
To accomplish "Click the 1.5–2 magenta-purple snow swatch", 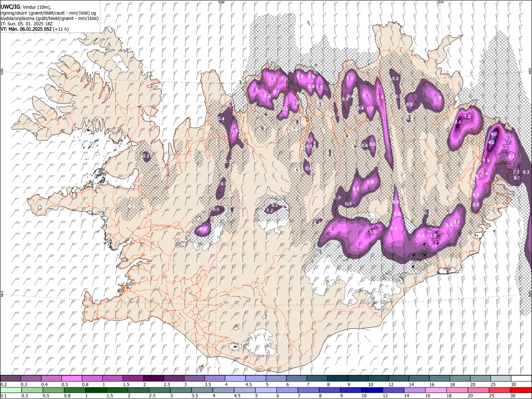I will click(133, 378).
